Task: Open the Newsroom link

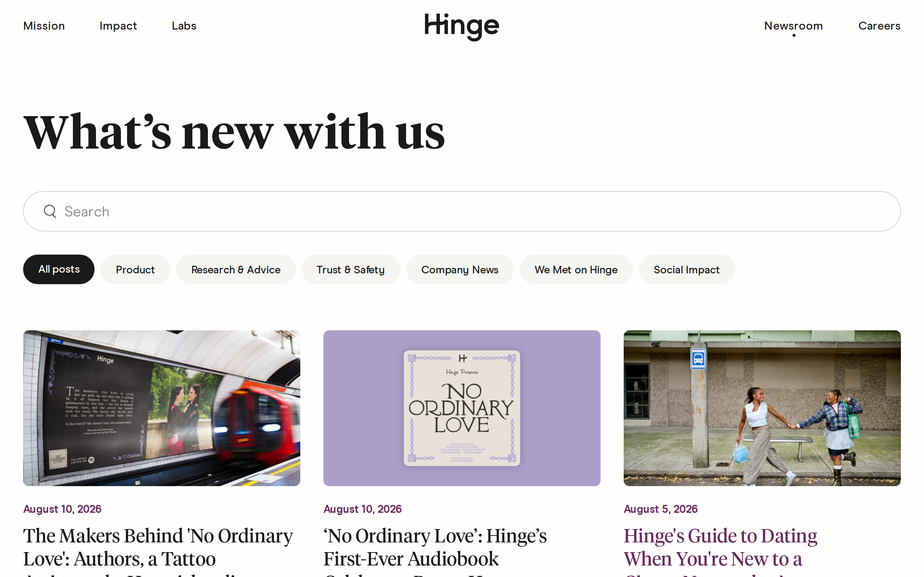Action: click(793, 26)
